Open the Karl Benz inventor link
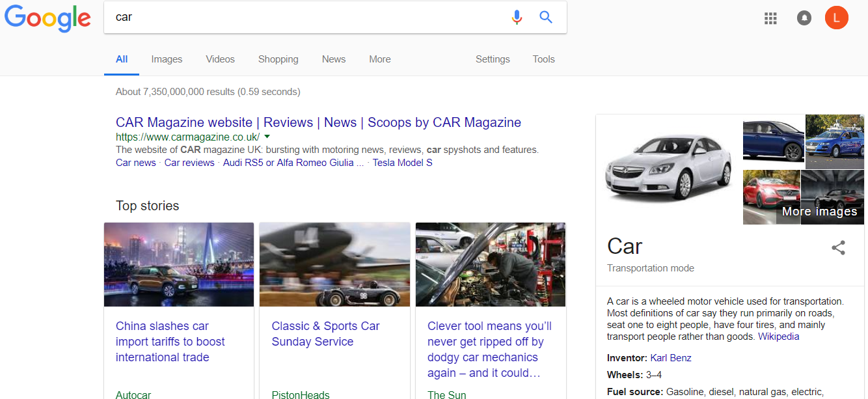 (670, 358)
